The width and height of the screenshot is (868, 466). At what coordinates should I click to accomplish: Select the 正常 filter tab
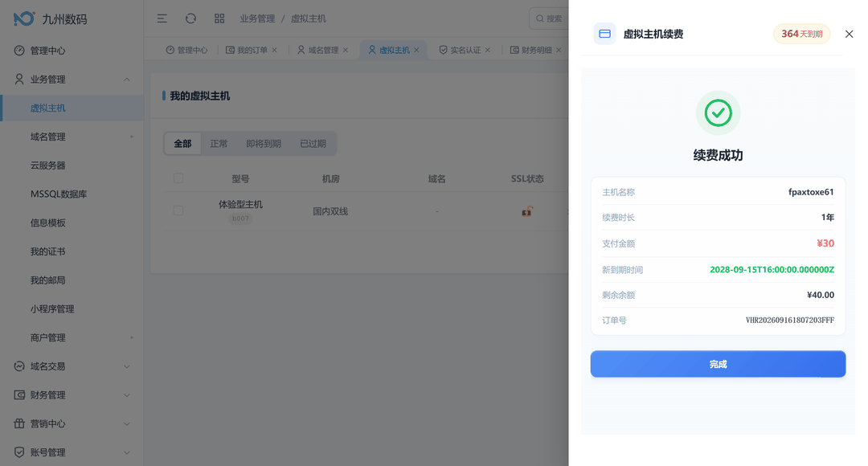(x=219, y=143)
